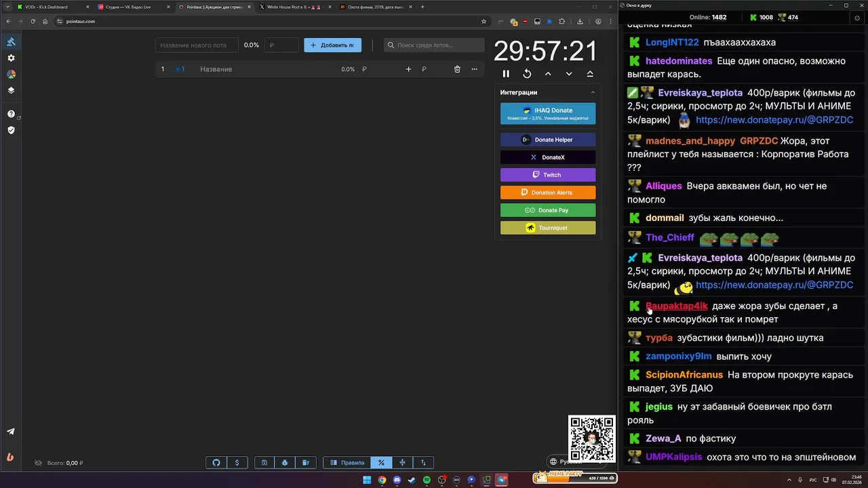Click the double up arrow timer button

tap(590, 74)
